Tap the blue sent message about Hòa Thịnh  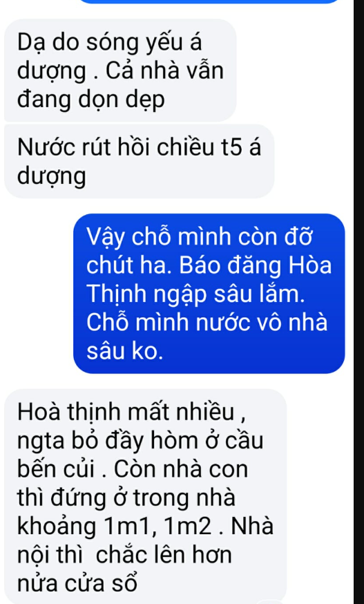(209, 294)
